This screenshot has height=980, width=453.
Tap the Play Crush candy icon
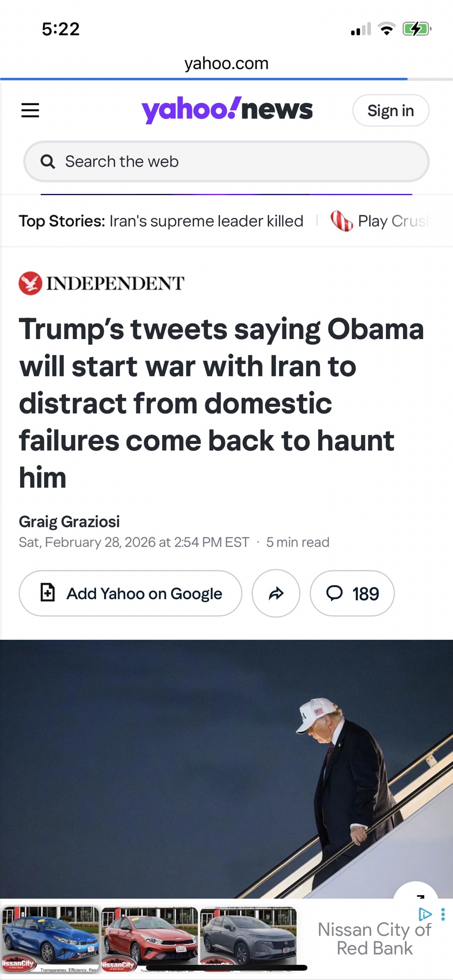point(342,221)
